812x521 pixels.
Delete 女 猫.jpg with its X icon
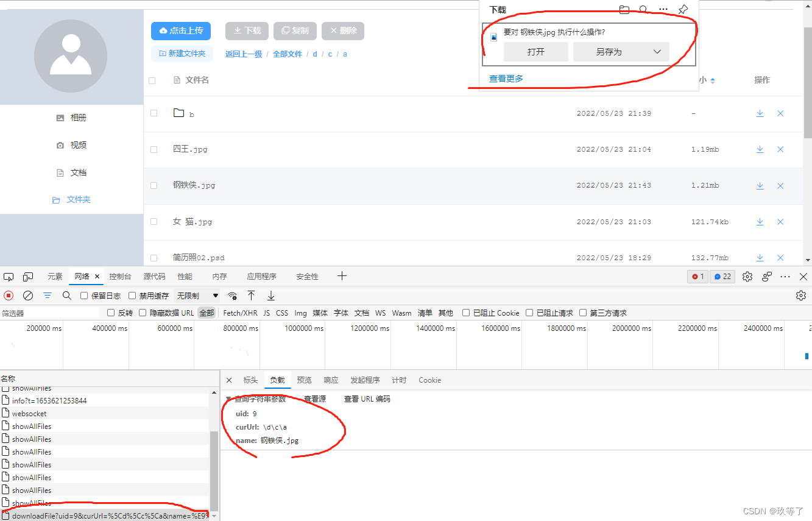[780, 222]
